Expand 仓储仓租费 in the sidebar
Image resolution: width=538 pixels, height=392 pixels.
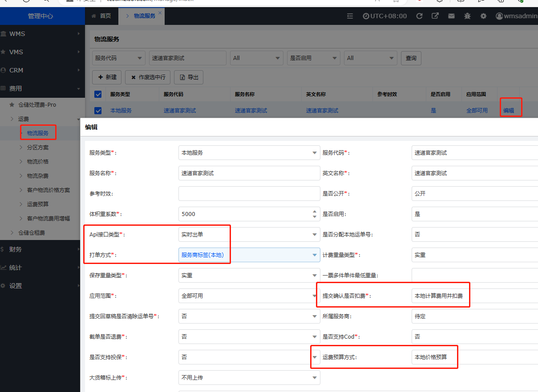(x=31, y=232)
